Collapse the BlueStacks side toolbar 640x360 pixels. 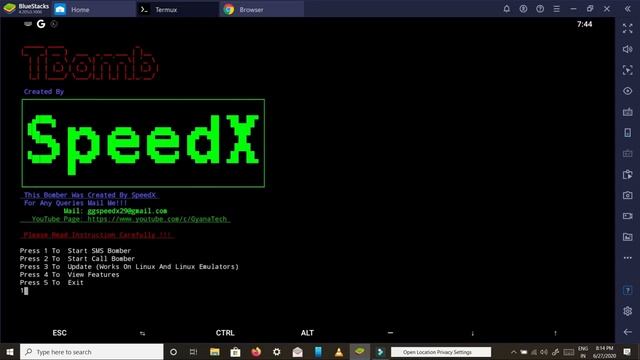pos(628,9)
